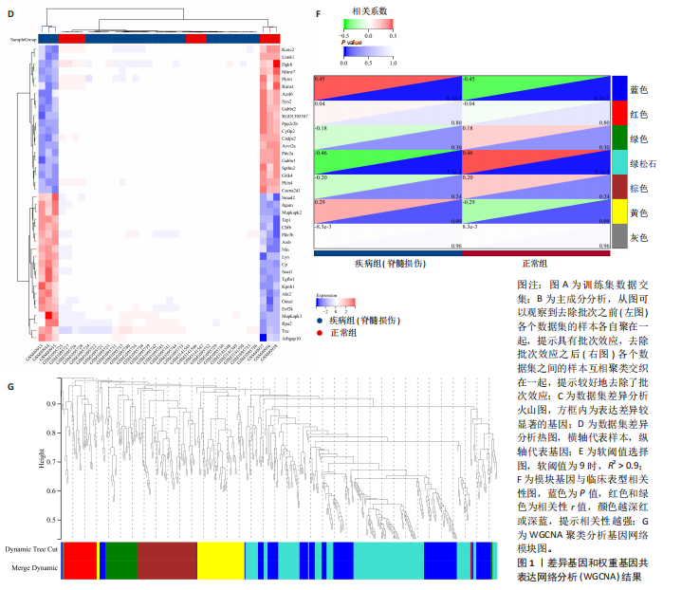Click the yellow module swatch labeled 黄色
The image size is (700, 590).
click(x=619, y=213)
